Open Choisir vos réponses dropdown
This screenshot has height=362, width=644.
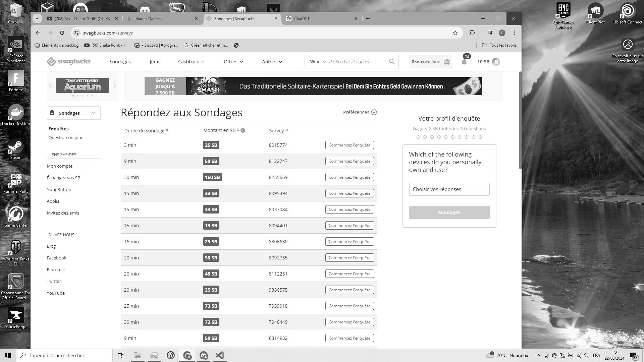tap(449, 189)
